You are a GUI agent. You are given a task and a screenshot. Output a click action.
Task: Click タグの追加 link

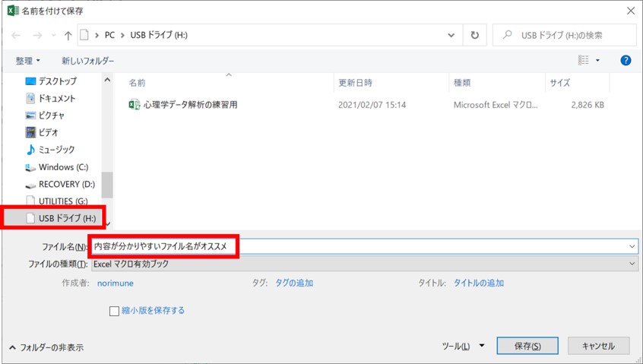click(294, 283)
